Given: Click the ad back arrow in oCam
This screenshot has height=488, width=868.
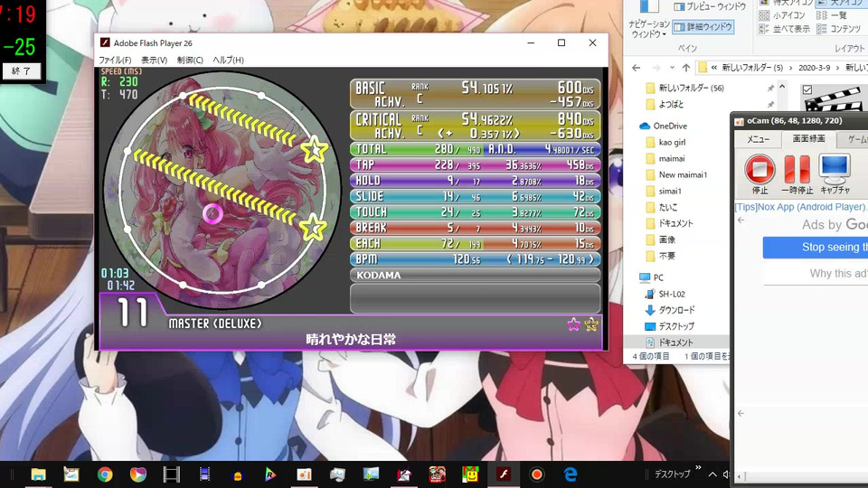Looking at the screenshot, I should [x=741, y=221].
